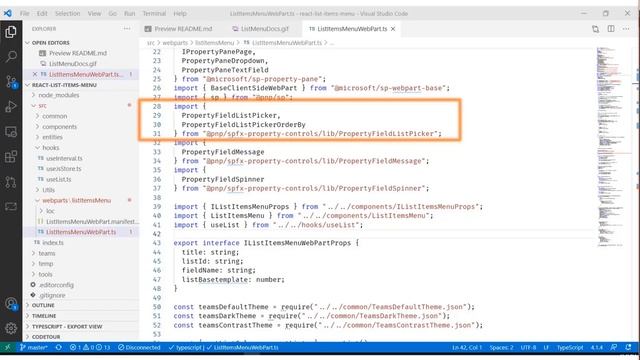Open the Selection menu

pos(67,13)
